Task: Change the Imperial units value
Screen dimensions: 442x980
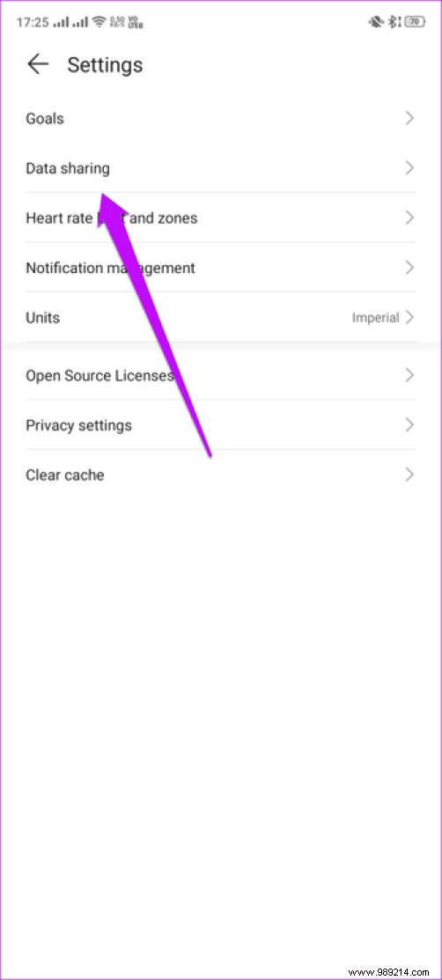Action: 375,318
